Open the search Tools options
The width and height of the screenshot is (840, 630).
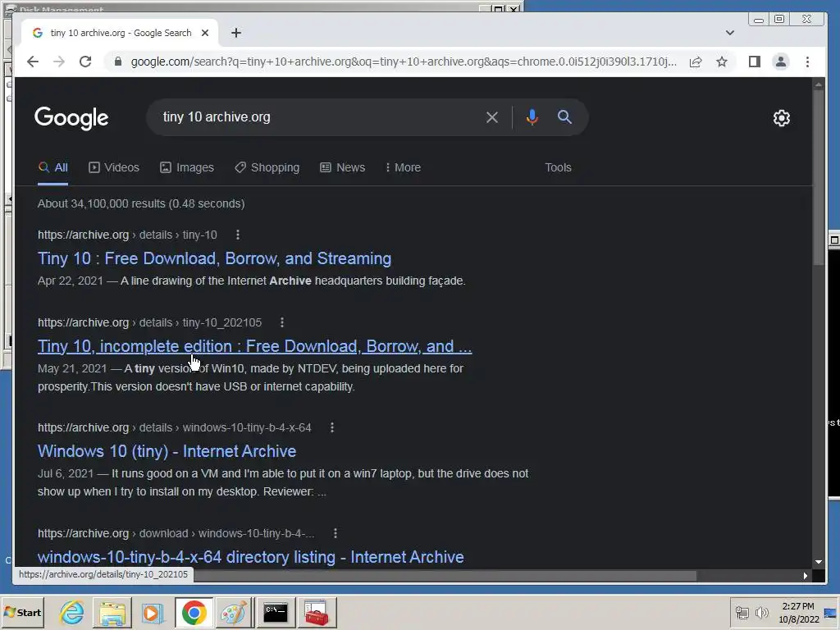pyautogui.click(x=558, y=167)
